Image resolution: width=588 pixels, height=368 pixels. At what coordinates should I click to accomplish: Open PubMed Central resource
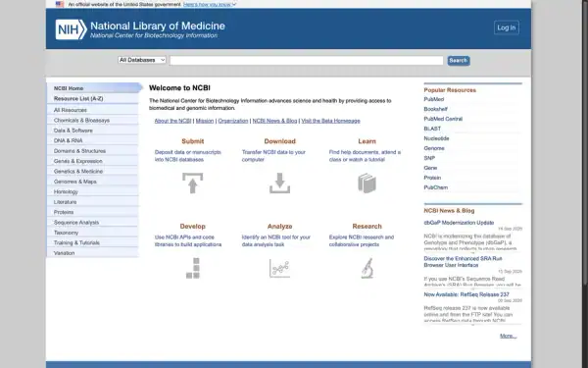click(x=443, y=119)
